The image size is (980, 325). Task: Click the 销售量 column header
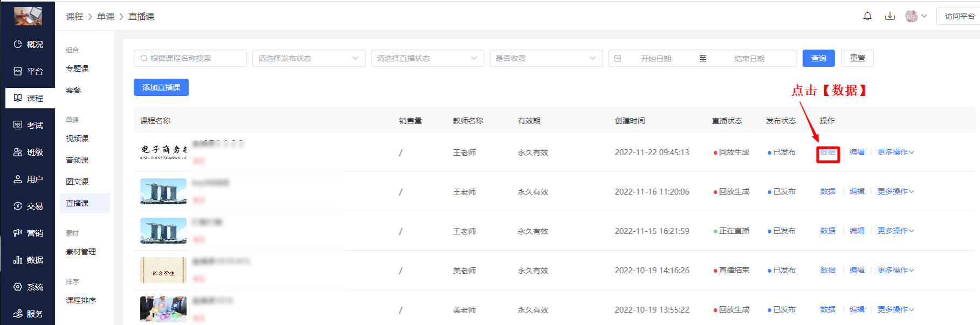pyautogui.click(x=410, y=121)
